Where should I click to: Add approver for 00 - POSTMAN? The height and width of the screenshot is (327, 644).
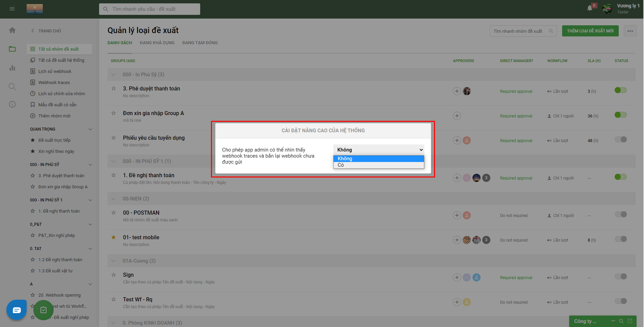(x=457, y=215)
